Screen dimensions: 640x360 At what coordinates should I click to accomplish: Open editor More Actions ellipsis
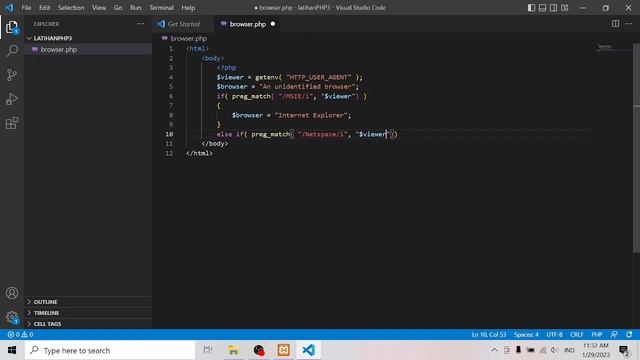coord(628,24)
